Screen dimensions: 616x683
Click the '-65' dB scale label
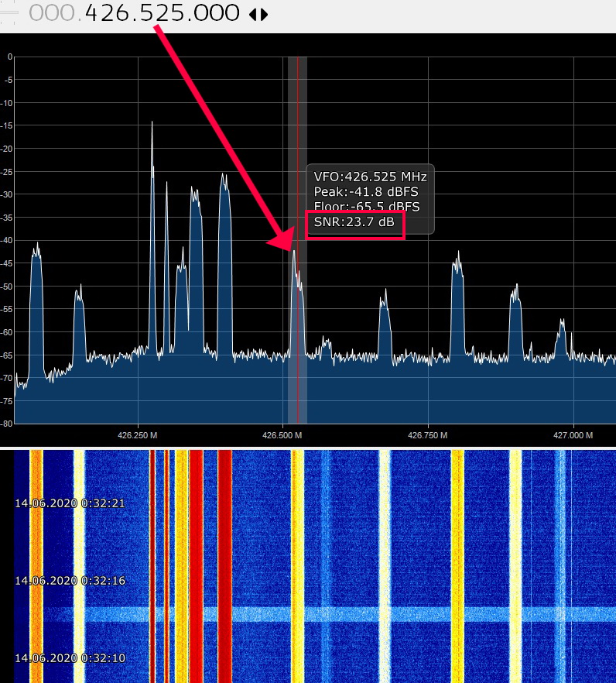point(6,355)
